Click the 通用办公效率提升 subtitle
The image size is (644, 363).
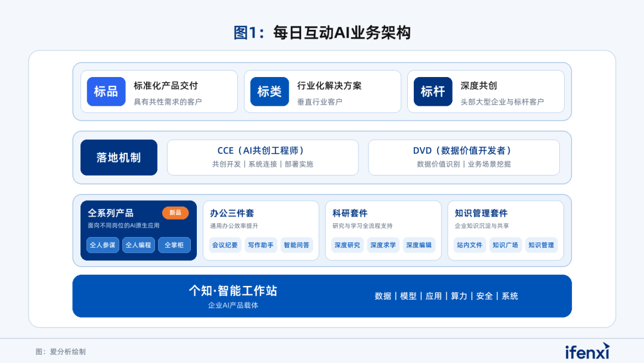click(x=234, y=226)
